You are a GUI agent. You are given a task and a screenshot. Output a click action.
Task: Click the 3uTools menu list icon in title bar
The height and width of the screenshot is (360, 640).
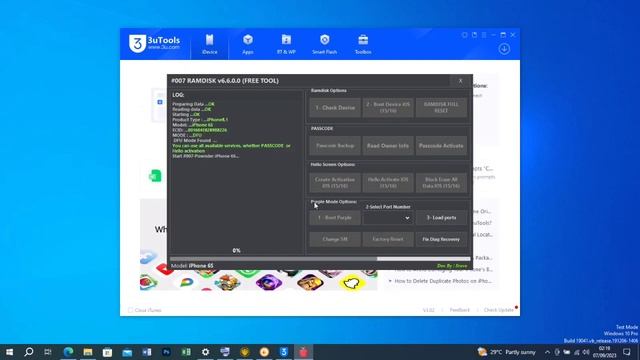pyautogui.click(x=484, y=35)
